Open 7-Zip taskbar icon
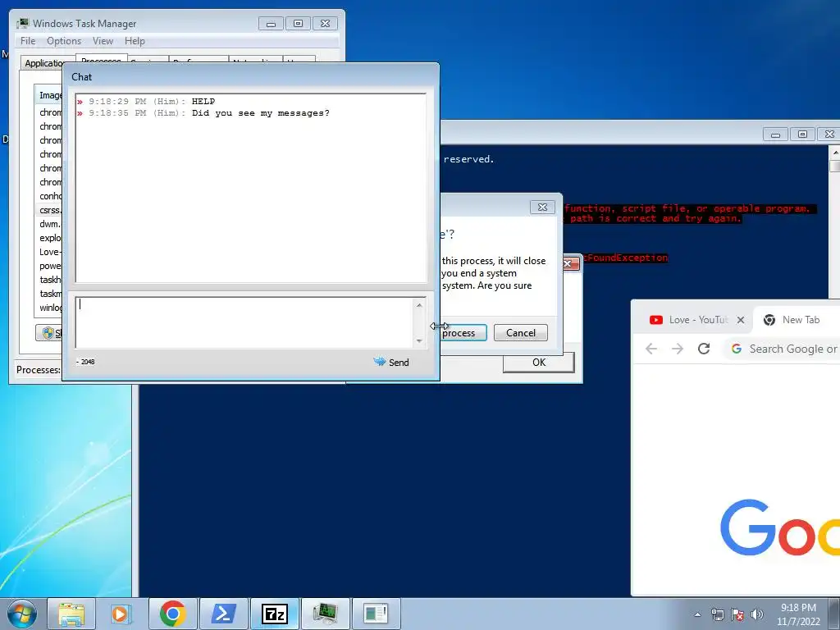The height and width of the screenshot is (630, 840). (x=274, y=614)
